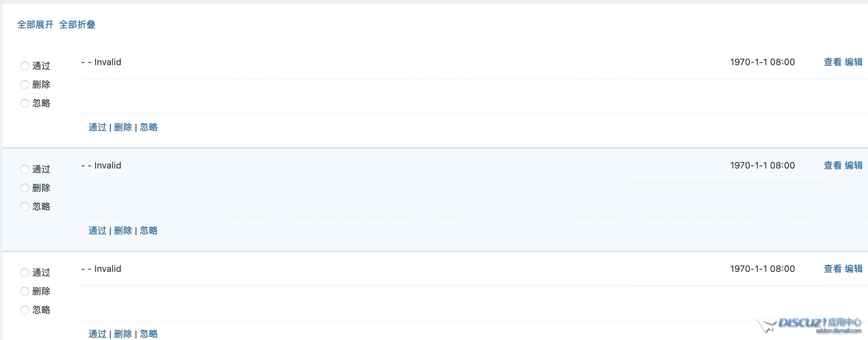
Task: Mark third entry's 删除 radio button
Action: tap(25, 291)
